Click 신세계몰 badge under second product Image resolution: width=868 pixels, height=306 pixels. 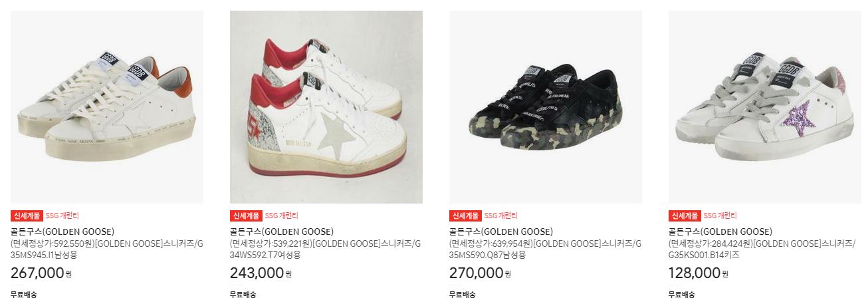coord(246,216)
